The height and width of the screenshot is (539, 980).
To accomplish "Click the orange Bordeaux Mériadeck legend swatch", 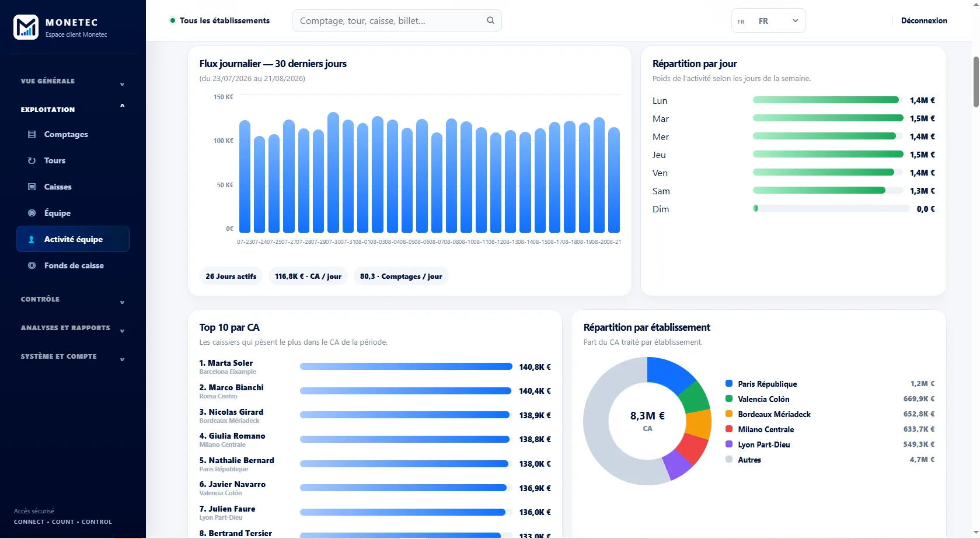I will pyautogui.click(x=729, y=414).
